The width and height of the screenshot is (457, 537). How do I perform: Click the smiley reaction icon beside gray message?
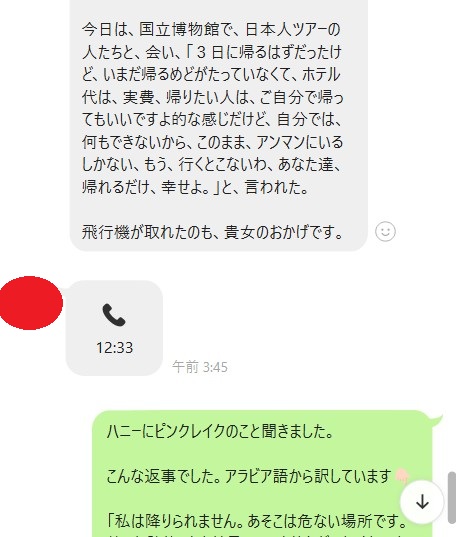[385, 232]
